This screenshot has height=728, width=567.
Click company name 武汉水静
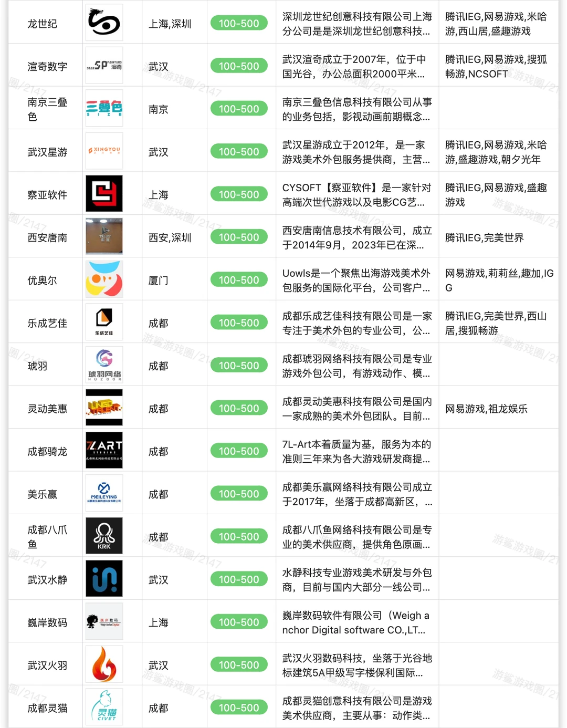coord(47,580)
